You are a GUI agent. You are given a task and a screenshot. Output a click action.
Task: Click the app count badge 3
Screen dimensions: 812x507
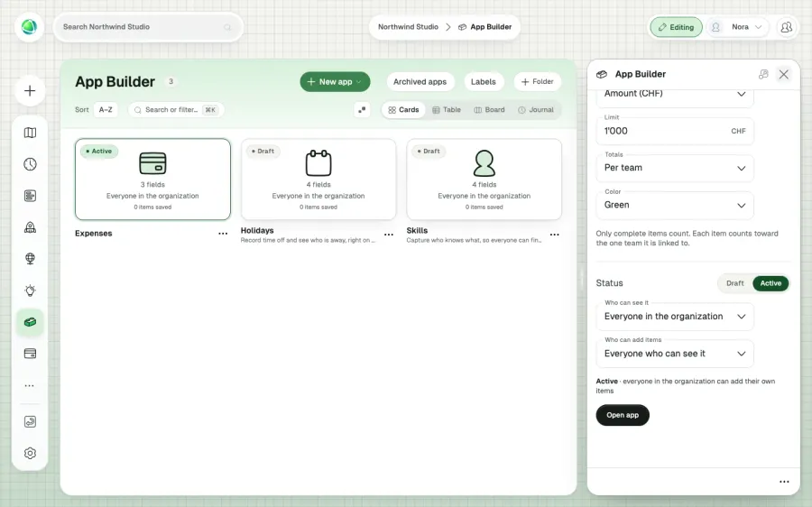coord(171,81)
